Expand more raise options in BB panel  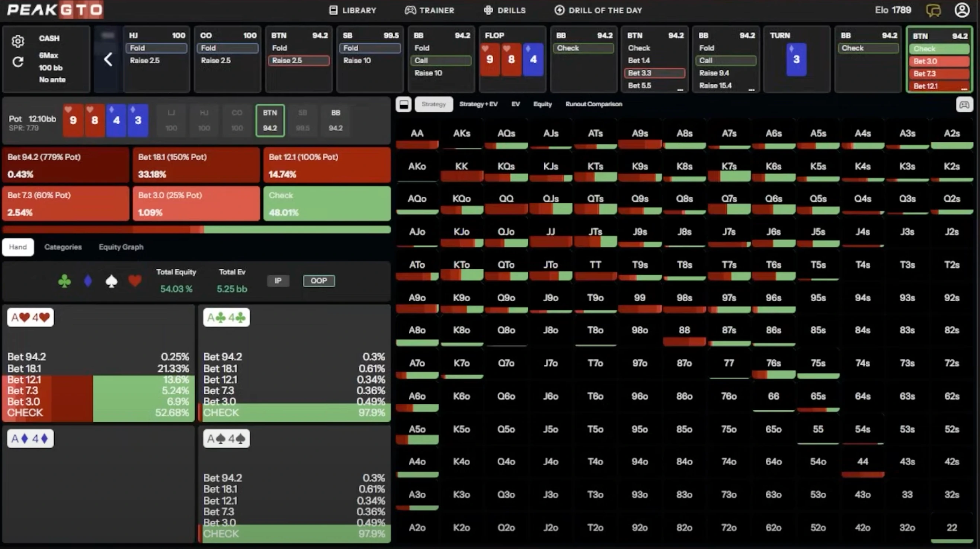[x=751, y=90]
